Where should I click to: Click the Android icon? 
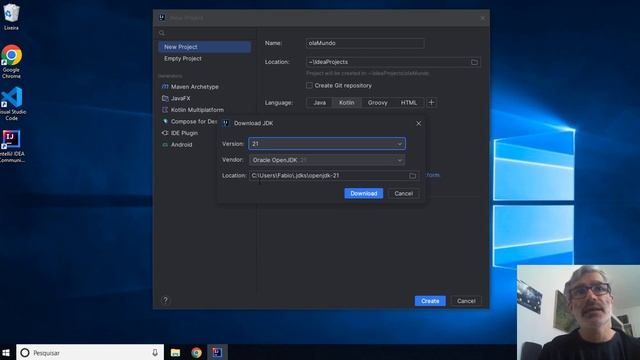(165, 144)
